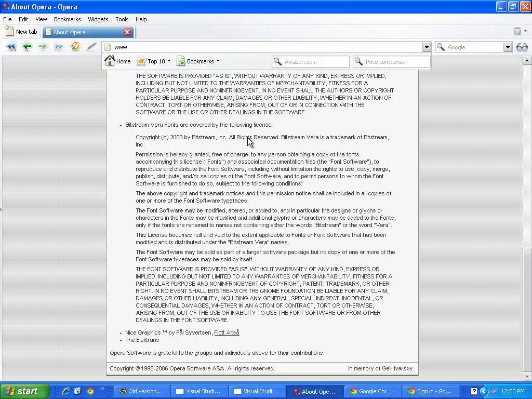Click the feather tray icon
This screenshot has height=399, width=532.
coord(494,391)
